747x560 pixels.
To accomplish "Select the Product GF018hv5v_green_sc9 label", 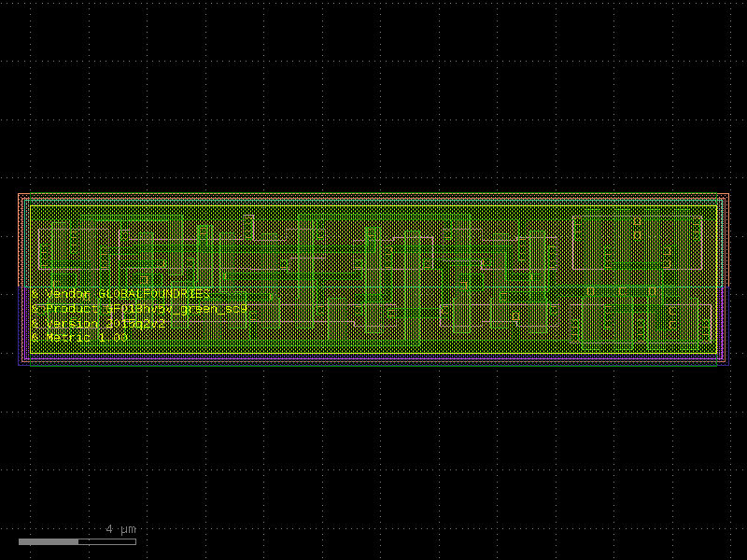I will [139, 309].
